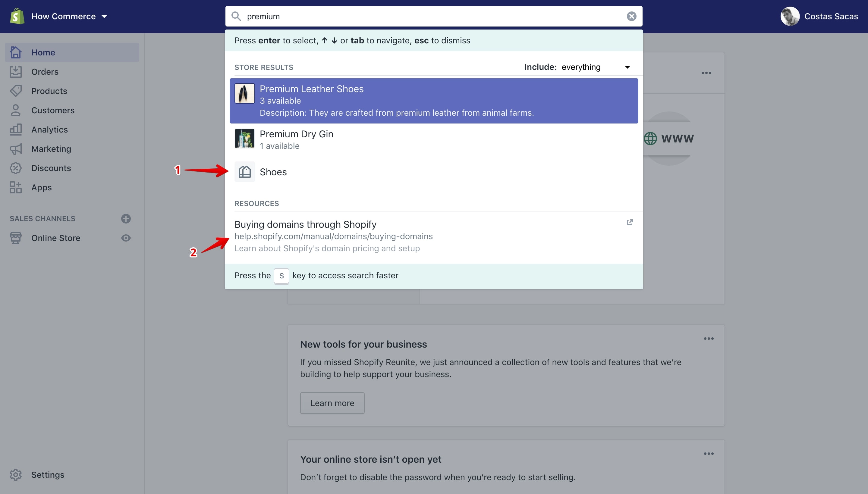Select the Premium Dry Gin thumbnail result
Viewport: 868px width, 494px height.
pyautogui.click(x=244, y=139)
